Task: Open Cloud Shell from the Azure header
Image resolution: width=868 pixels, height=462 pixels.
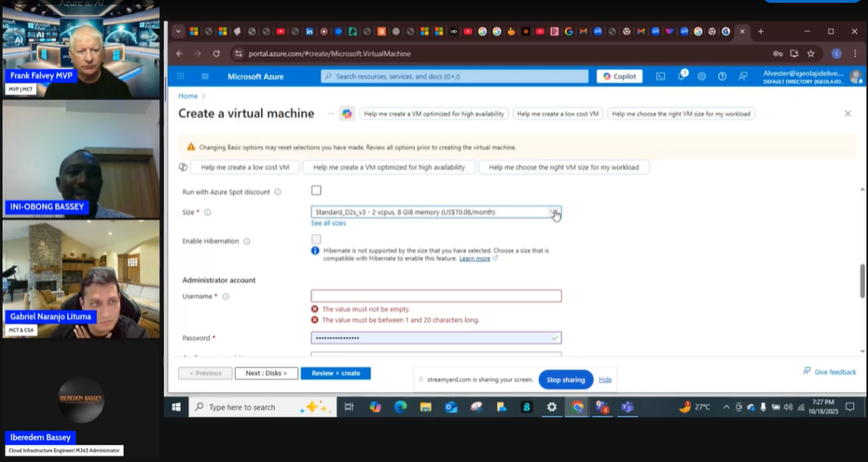Action: coord(660,77)
